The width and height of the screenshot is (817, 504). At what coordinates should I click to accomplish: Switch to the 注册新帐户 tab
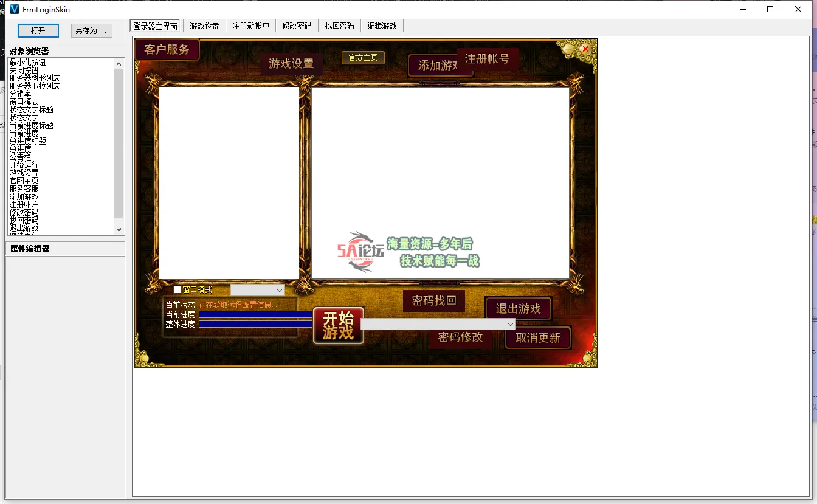coord(250,25)
